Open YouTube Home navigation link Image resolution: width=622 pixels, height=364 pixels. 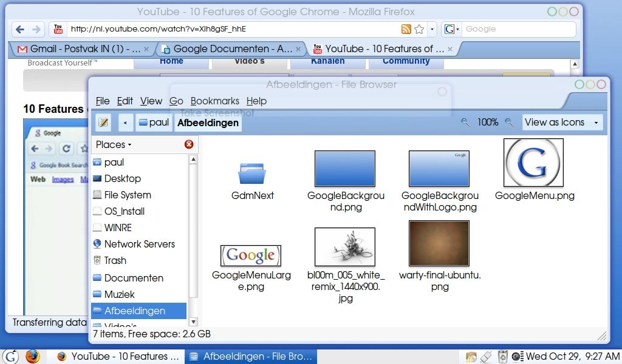coord(171,61)
